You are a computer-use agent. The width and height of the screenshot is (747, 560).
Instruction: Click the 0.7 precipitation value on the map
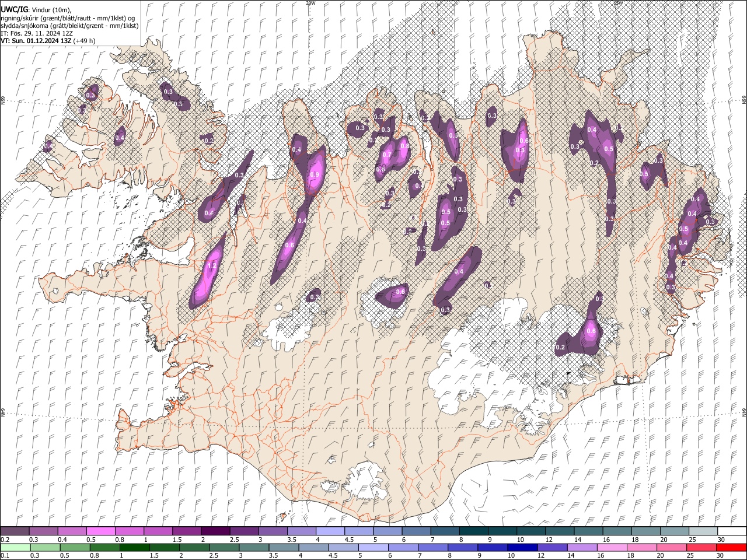click(x=387, y=155)
